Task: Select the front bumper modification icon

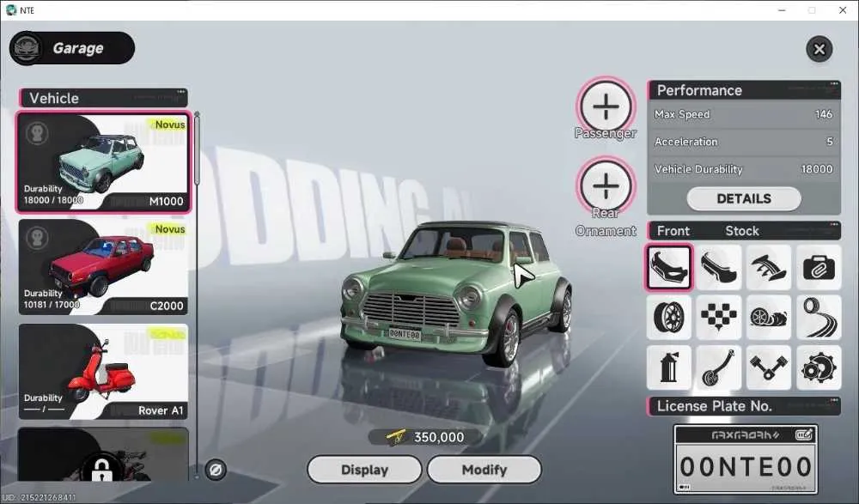Action: (669, 267)
